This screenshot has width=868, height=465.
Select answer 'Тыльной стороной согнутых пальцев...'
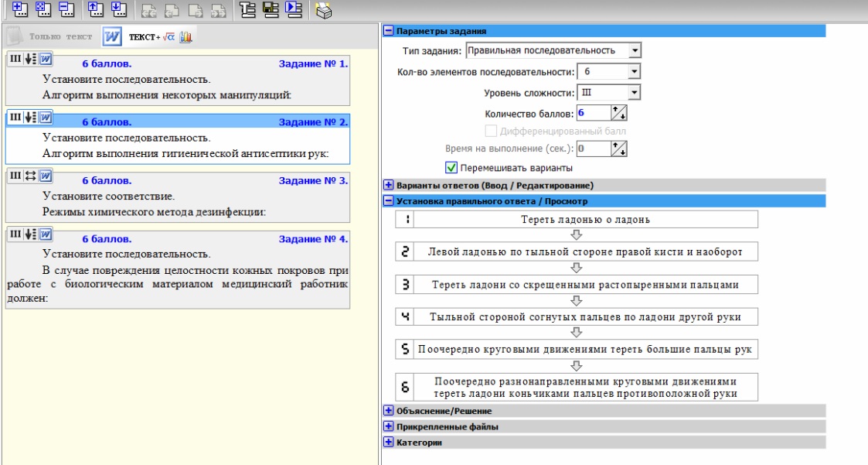pos(585,316)
